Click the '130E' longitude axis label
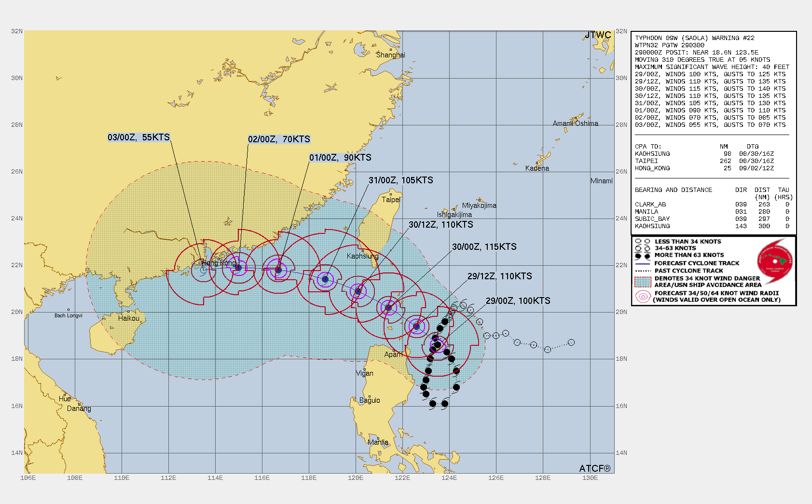This screenshot has width=812, height=504. (x=590, y=478)
